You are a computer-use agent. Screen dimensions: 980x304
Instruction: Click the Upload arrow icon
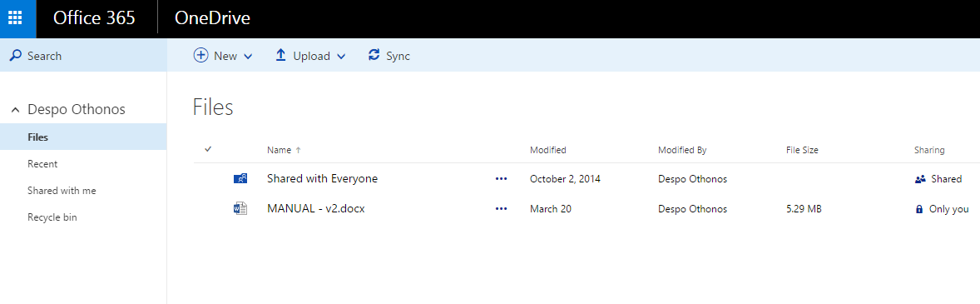(x=280, y=55)
